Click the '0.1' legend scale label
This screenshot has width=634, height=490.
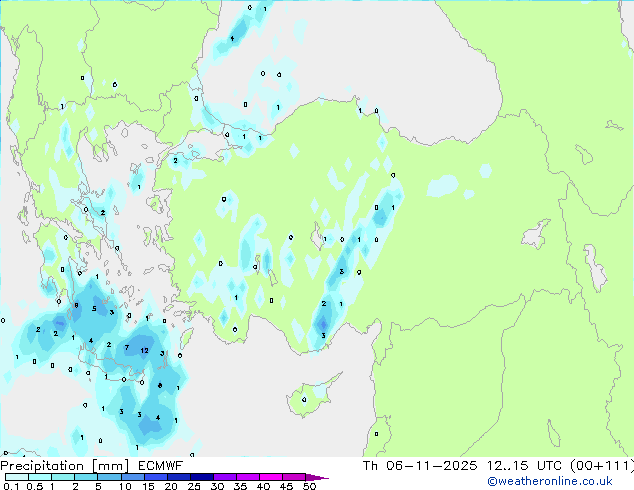click(11, 486)
